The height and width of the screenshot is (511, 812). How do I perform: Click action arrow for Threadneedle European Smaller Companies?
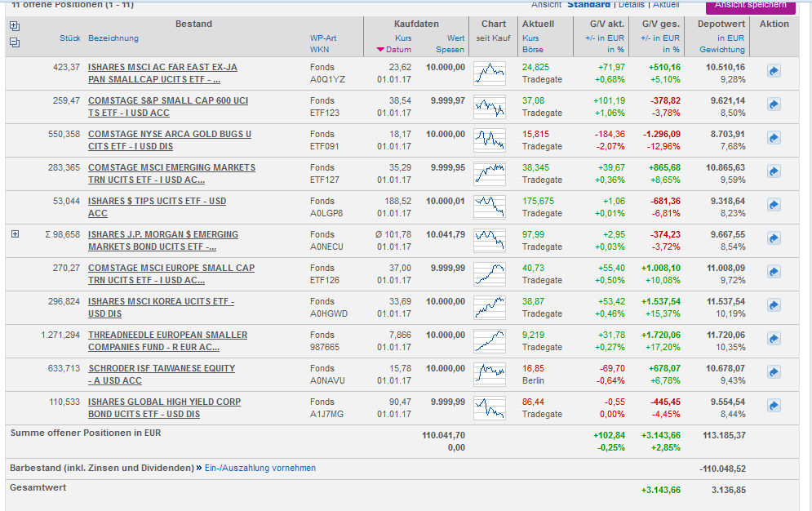[x=774, y=340]
